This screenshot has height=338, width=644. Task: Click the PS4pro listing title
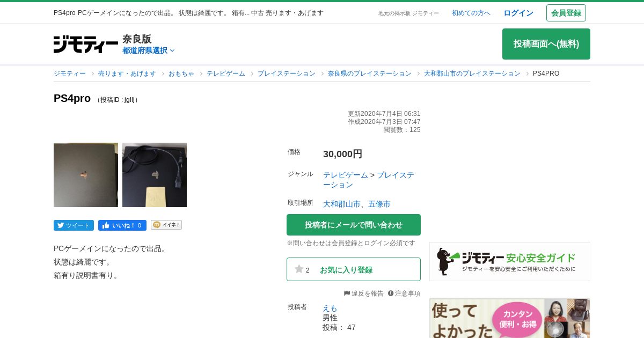[72, 99]
